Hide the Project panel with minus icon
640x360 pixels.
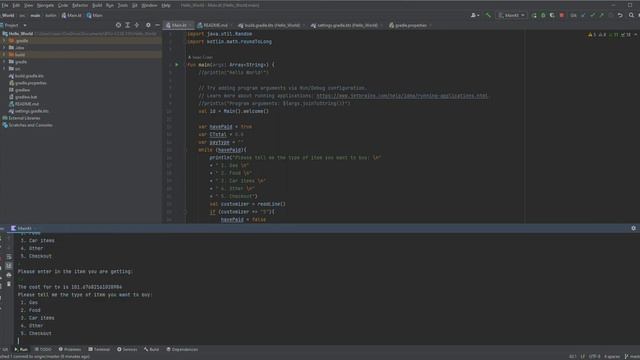[157, 25]
